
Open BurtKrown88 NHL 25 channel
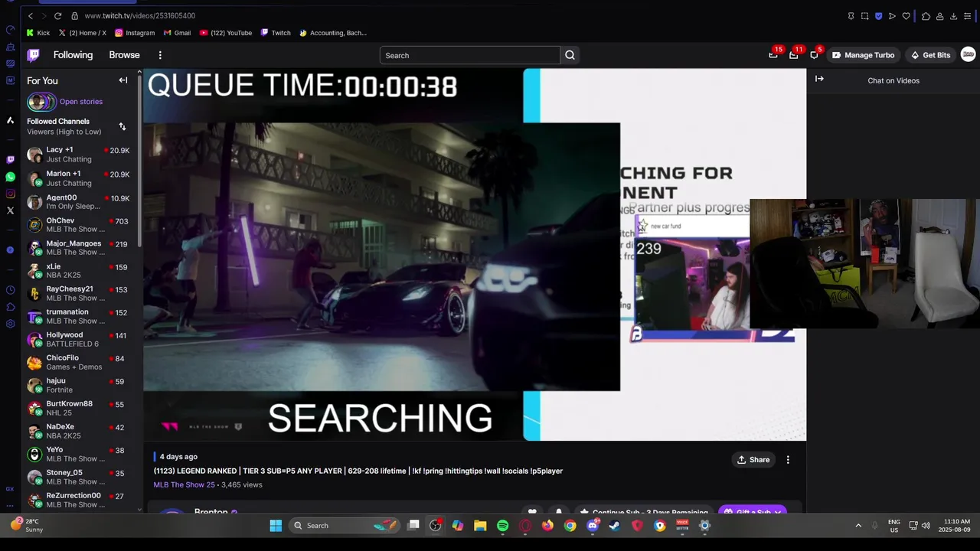click(x=79, y=409)
